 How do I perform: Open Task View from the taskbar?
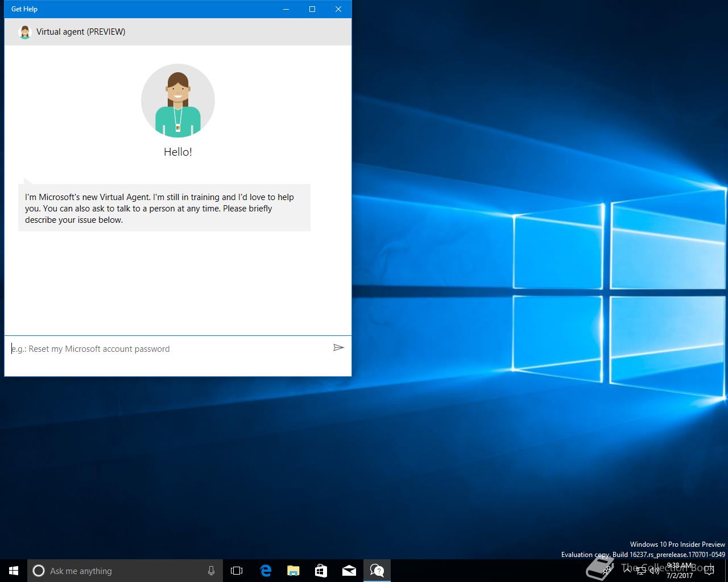pos(237,571)
